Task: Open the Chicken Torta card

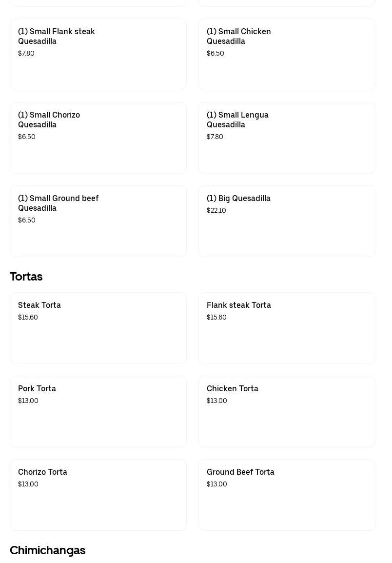Action: point(287,411)
